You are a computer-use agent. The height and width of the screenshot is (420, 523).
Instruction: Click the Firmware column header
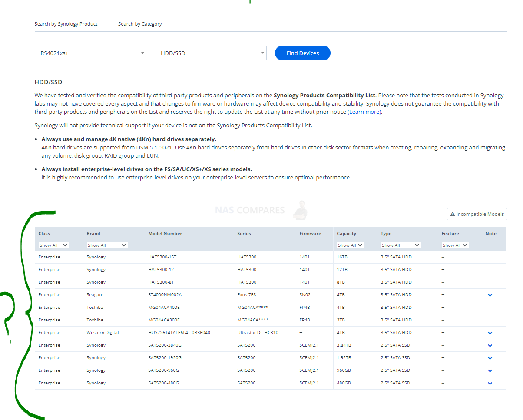pyautogui.click(x=310, y=234)
